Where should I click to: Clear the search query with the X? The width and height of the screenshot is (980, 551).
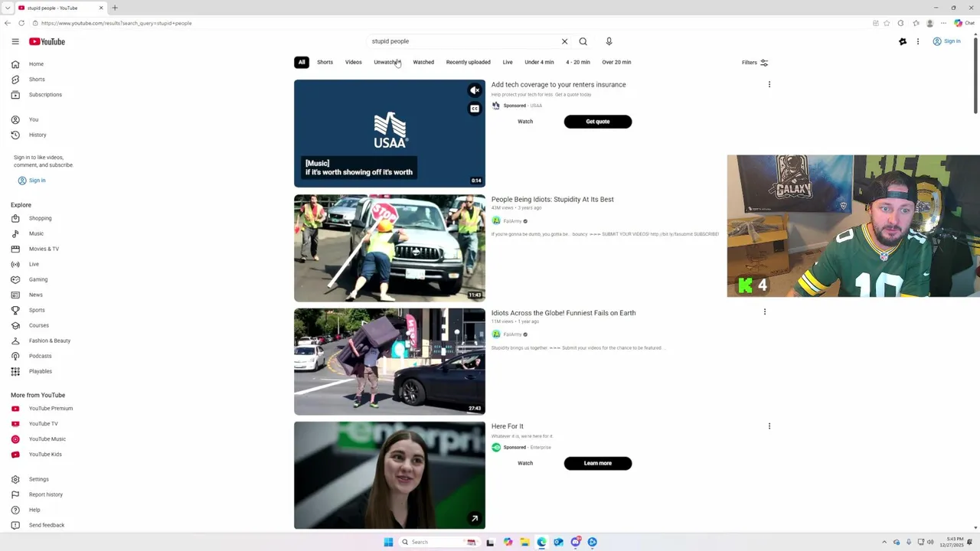point(564,41)
